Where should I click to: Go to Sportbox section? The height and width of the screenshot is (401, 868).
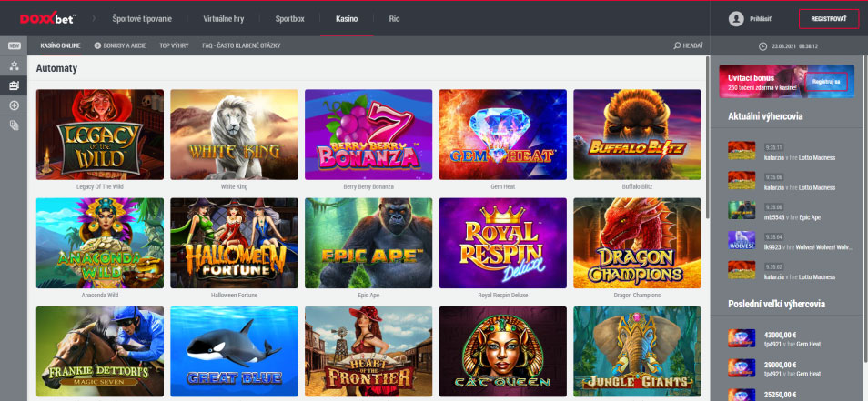[x=290, y=19]
